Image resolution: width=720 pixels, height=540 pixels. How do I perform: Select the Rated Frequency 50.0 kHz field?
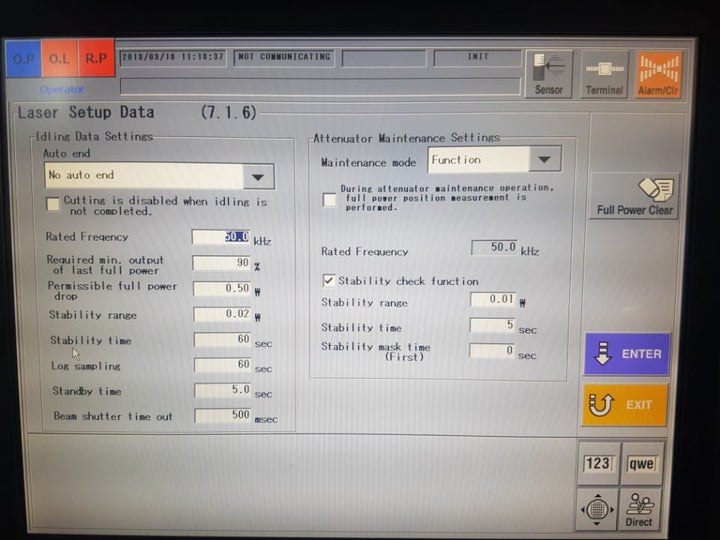pyautogui.click(x=221, y=237)
